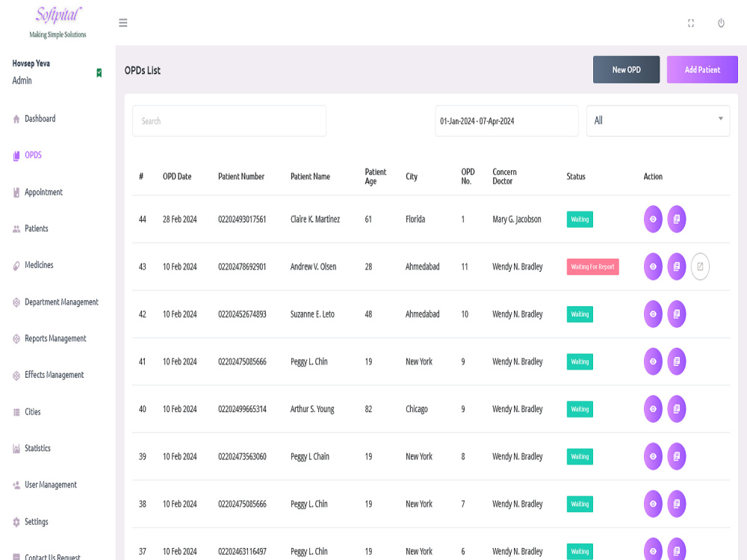Viewport: 747px width, 560px height.
Task: Click city Chicago in Arthur's row
Action: [x=416, y=409]
